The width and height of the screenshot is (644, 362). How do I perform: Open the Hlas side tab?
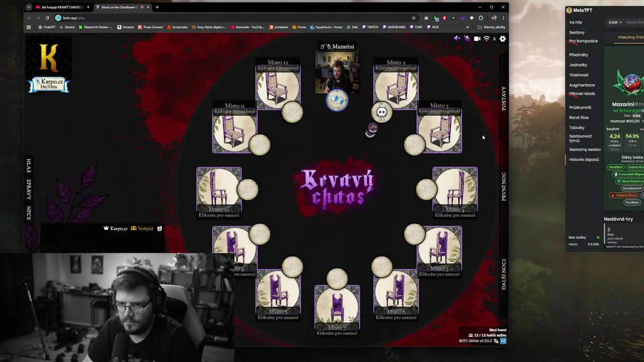pyautogui.click(x=29, y=165)
